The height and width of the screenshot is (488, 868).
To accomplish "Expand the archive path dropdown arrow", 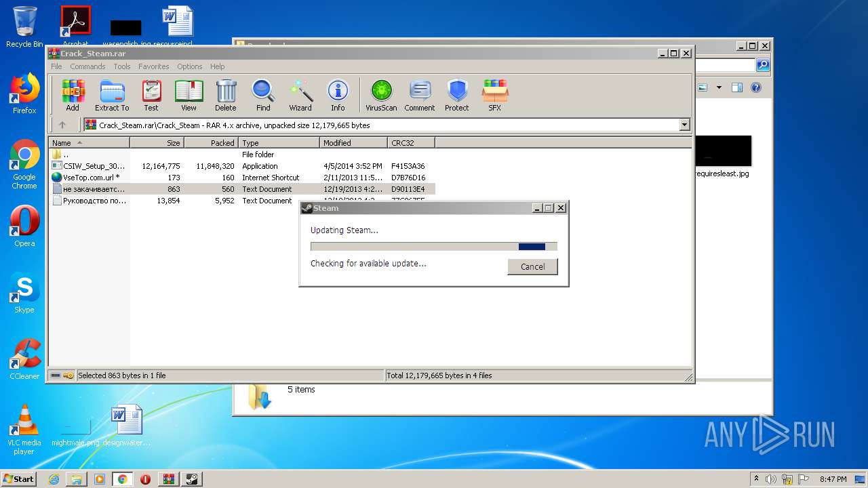I will pyautogui.click(x=684, y=125).
